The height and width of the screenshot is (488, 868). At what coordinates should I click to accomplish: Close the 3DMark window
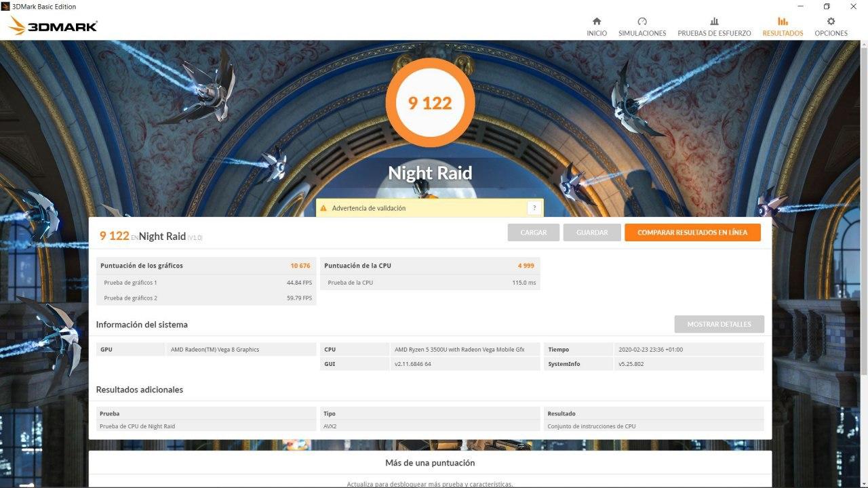coord(854,6)
